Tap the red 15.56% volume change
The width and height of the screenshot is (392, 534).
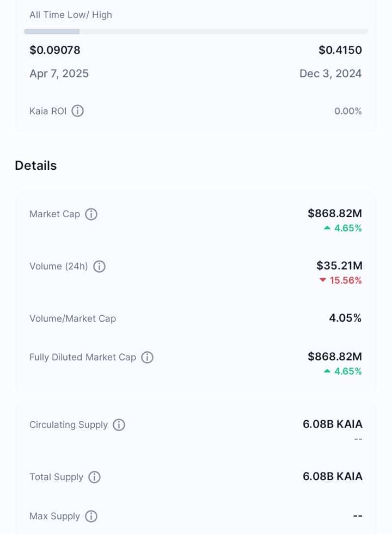[x=340, y=280]
